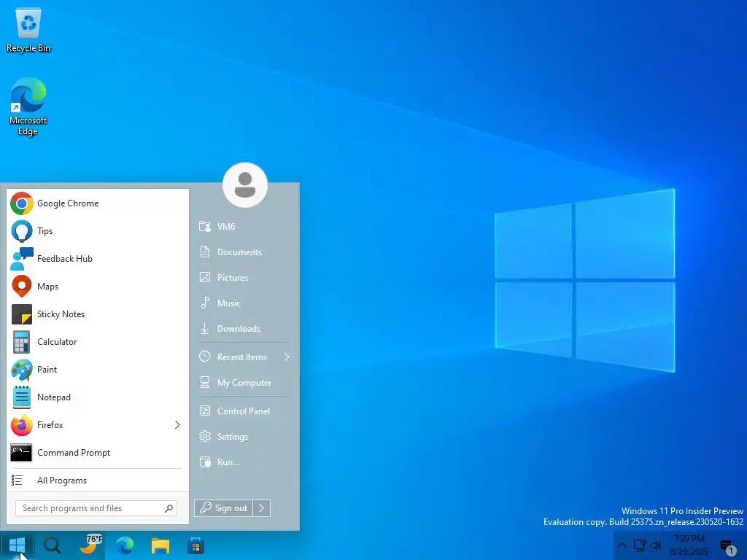
Task: Click the magnifier icon in the search box
Action: tap(169, 508)
